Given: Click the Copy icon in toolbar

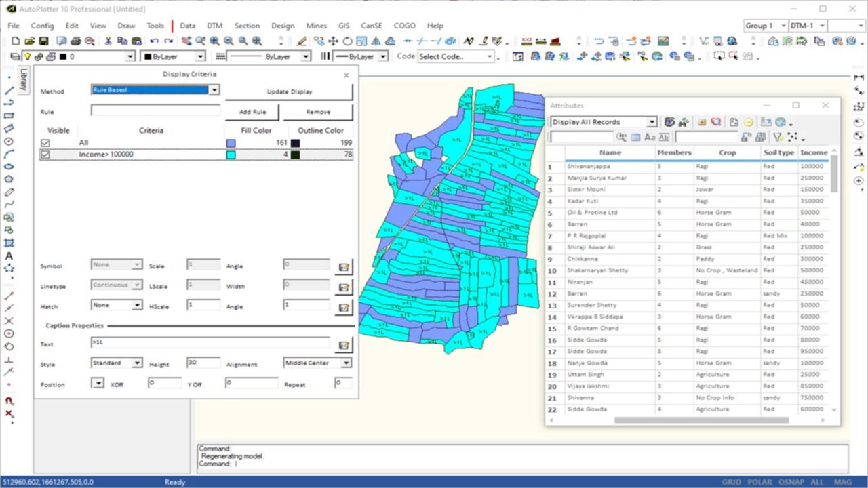Looking at the screenshot, I should pos(121,41).
